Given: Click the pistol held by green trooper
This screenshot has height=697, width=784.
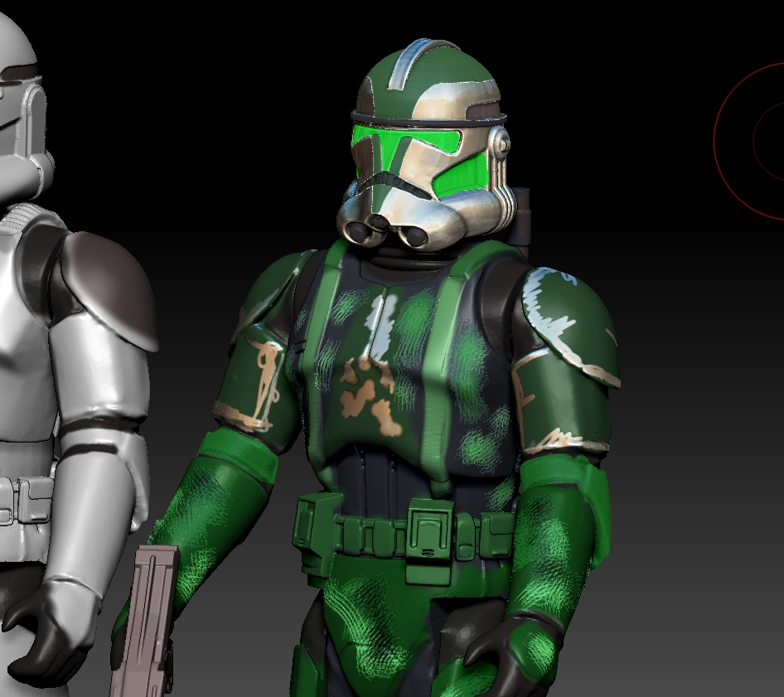Looking at the screenshot, I should (x=145, y=620).
